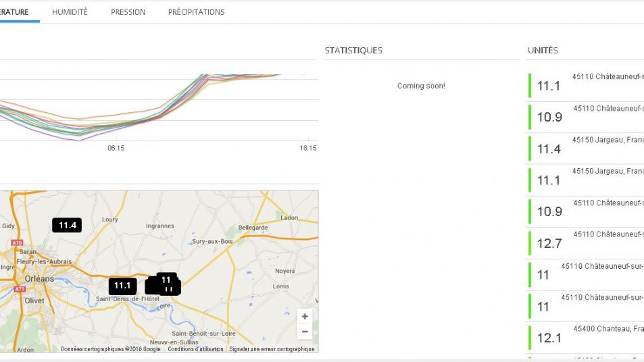The image size is (644, 362).
Task: Pick the 12.1 Chanteau unit entry
Action: pos(585,334)
